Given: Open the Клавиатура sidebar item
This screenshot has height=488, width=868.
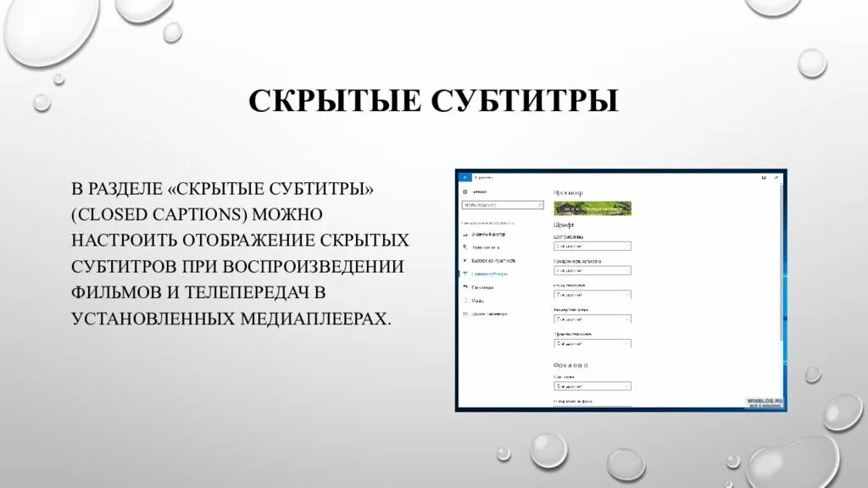Looking at the screenshot, I should click(x=478, y=288).
